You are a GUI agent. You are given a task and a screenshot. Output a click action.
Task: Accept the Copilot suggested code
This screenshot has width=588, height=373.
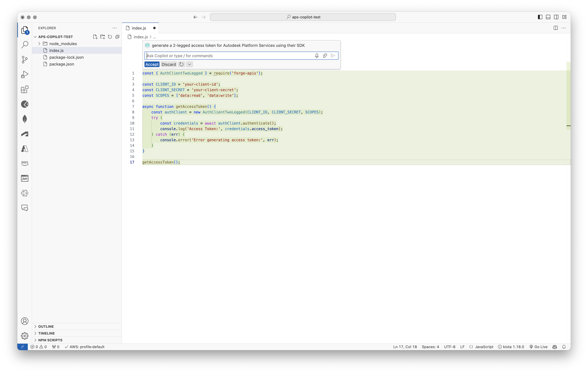152,64
